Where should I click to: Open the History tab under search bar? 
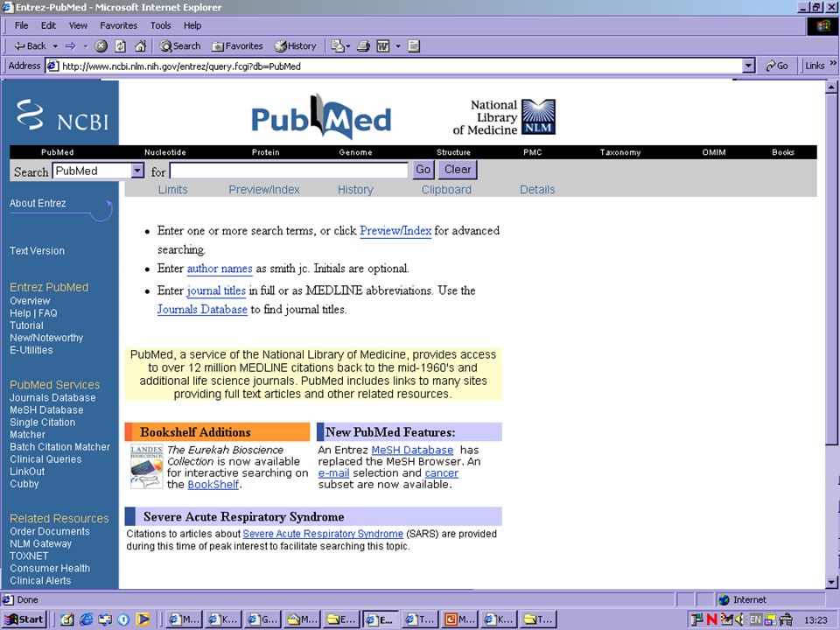[x=355, y=190]
